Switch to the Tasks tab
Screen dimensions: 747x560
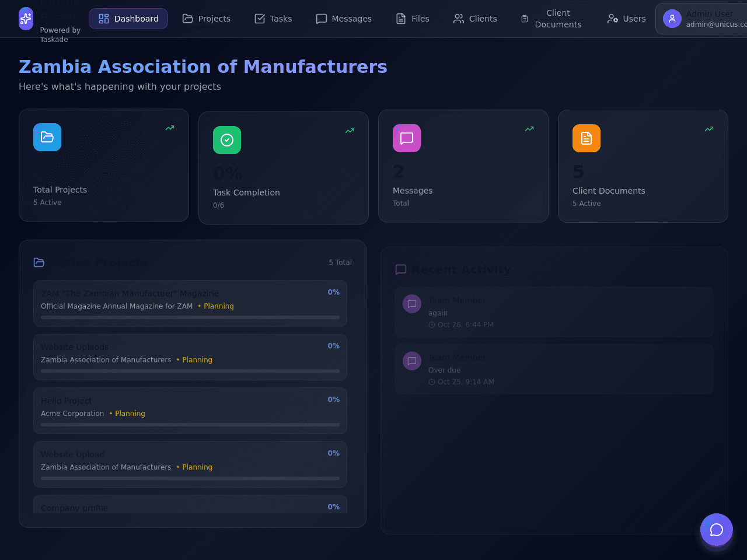[x=273, y=19]
